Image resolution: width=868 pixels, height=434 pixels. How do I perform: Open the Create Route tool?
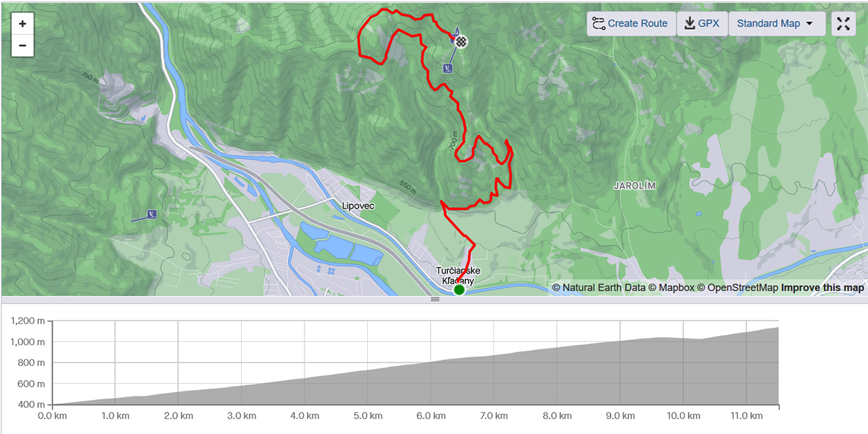click(x=631, y=23)
